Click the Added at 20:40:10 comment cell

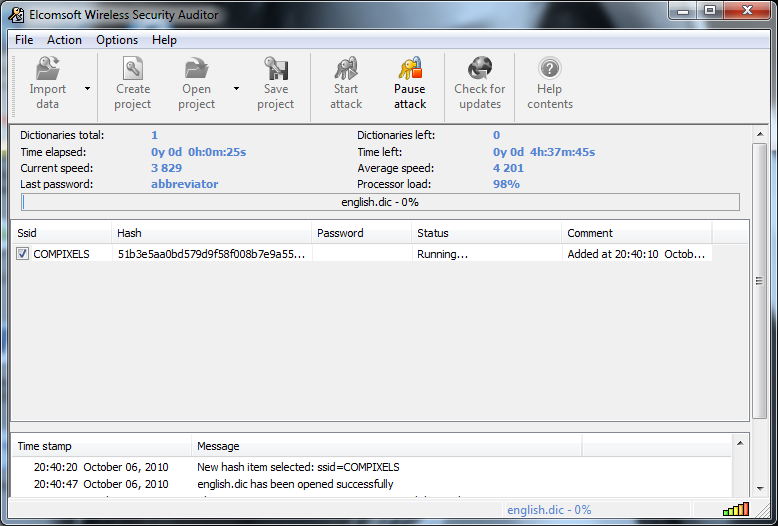coord(636,254)
